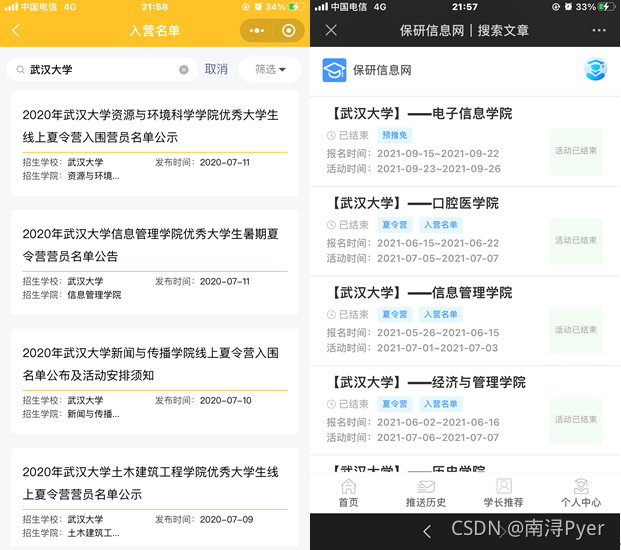Image resolution: width=621 pixels, height=550 pixels.
Task: Open three-dot menu in 保研信息网 header
Action: (599, 30)
